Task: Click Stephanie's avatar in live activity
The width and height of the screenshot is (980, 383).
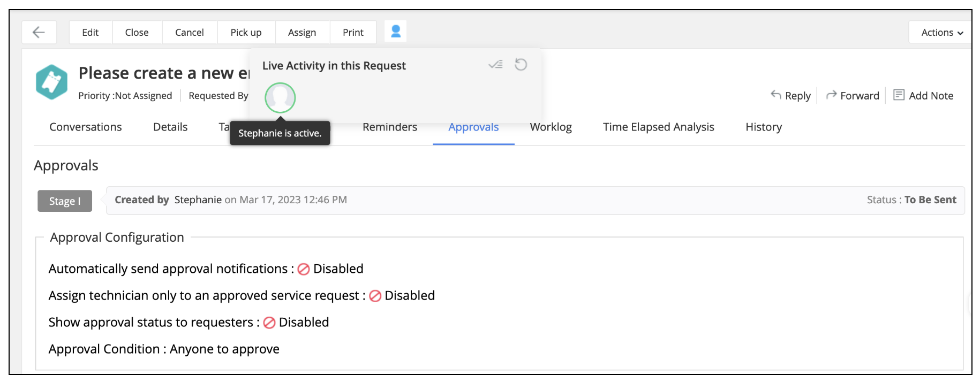Action: coord(280,98)
